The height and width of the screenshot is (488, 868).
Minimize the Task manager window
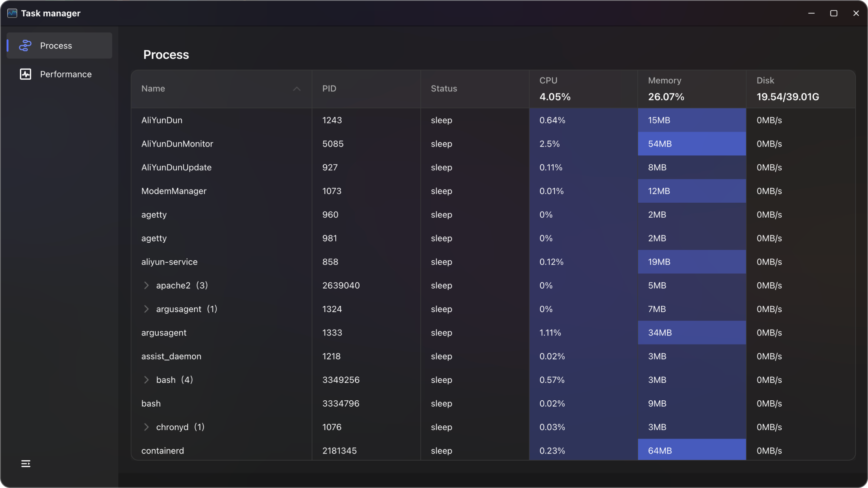811,13
